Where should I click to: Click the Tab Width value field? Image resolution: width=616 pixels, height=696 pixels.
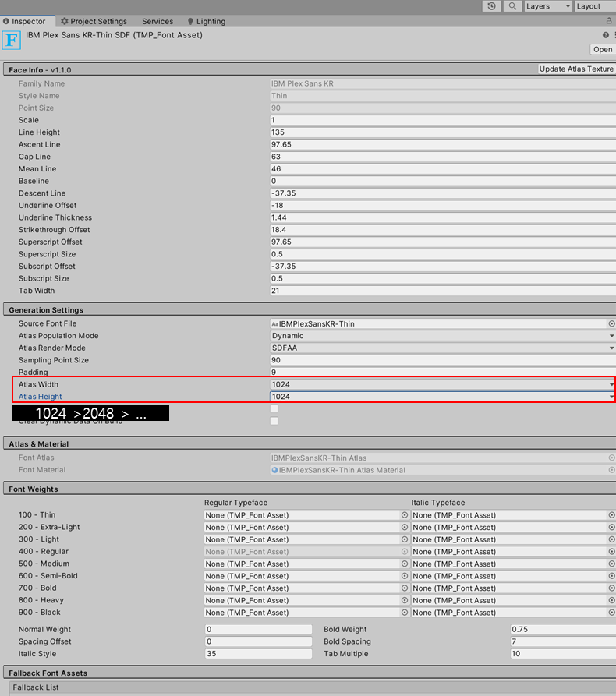(x=442, y=291)
